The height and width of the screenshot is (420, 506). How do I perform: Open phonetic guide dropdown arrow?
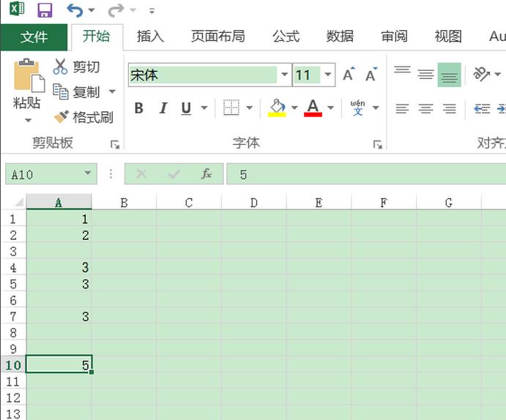click(x=376, y=108)
